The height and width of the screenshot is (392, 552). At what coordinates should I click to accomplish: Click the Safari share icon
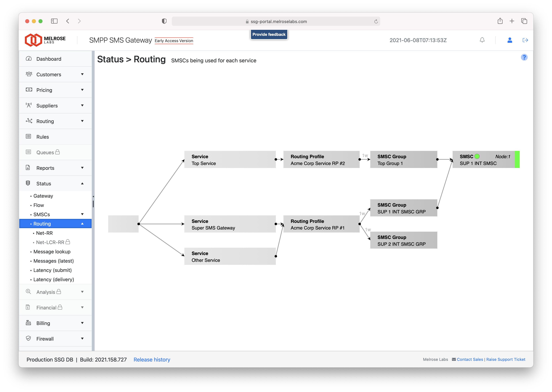point(500,21)
